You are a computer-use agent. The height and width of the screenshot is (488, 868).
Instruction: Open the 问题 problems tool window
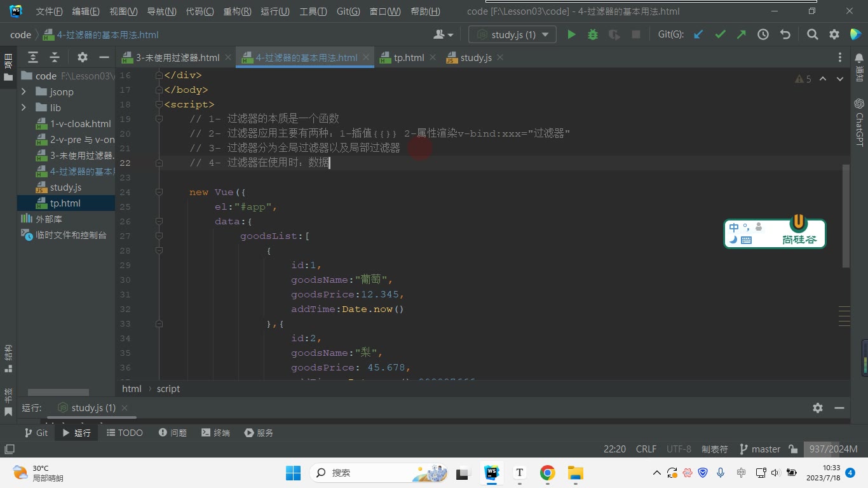(x=173, y=433)
